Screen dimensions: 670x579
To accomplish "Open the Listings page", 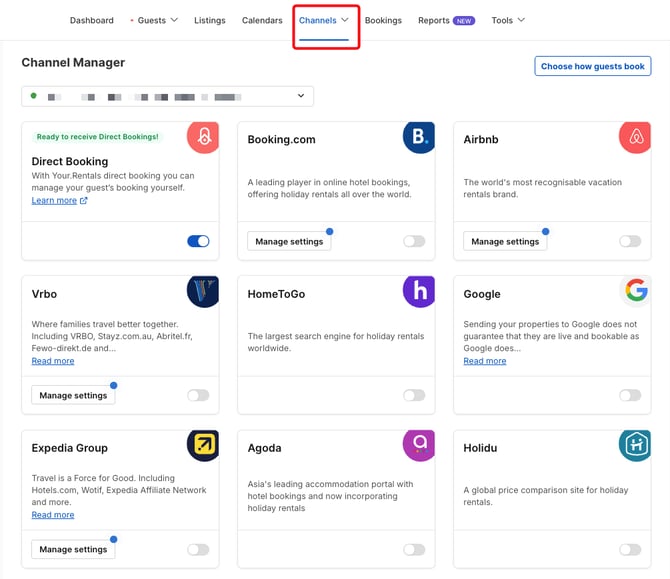I will pos(210,21).
